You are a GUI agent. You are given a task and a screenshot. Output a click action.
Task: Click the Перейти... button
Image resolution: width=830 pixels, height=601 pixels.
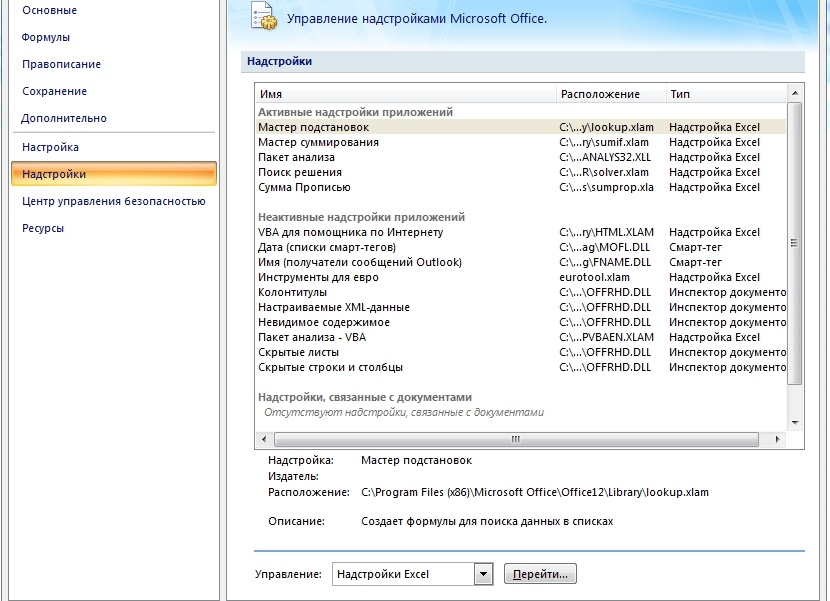[x=540, y=574]
